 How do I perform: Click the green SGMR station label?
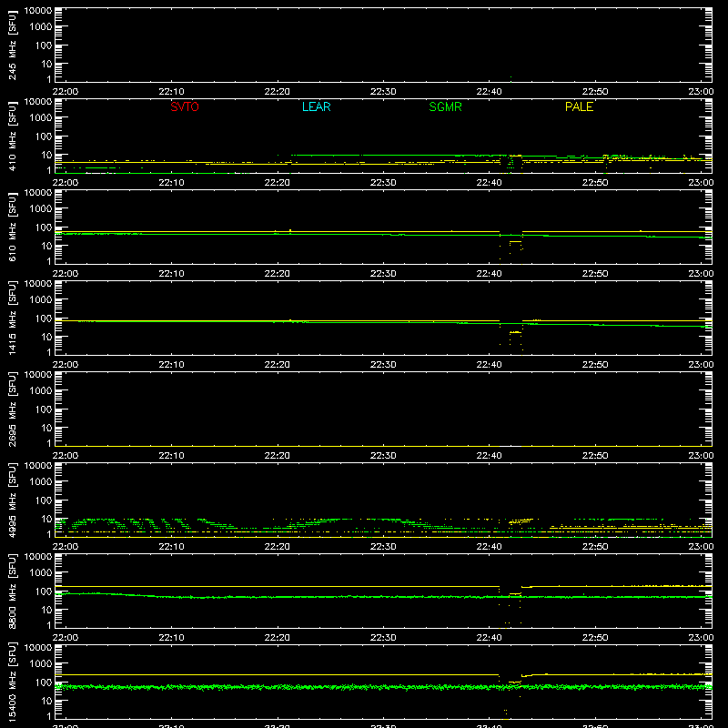pyautogui.click(x=445, y=106)
